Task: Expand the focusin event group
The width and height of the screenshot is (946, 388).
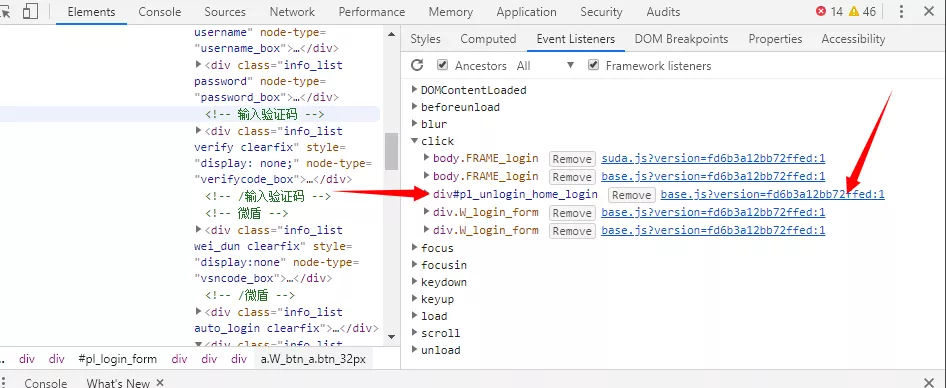Action: [x=414, y=264]
